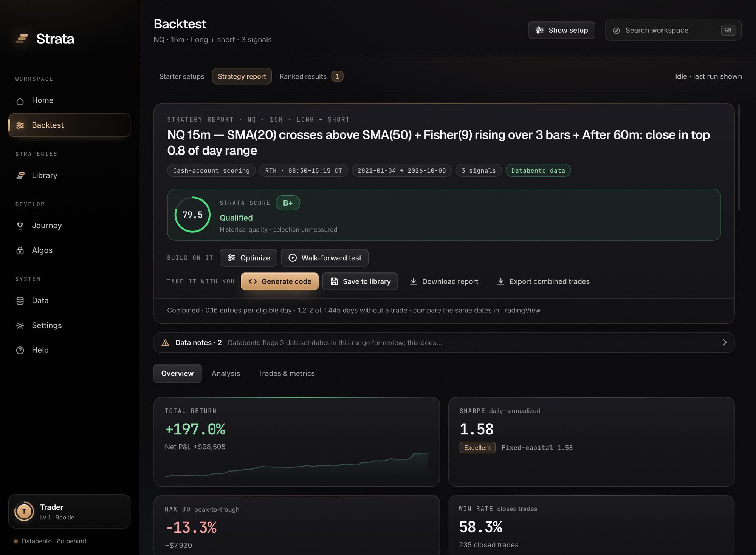Open the Trades & metrics tab
The height and width of the screenshot is (555, 756).
(x=286, y=373)
